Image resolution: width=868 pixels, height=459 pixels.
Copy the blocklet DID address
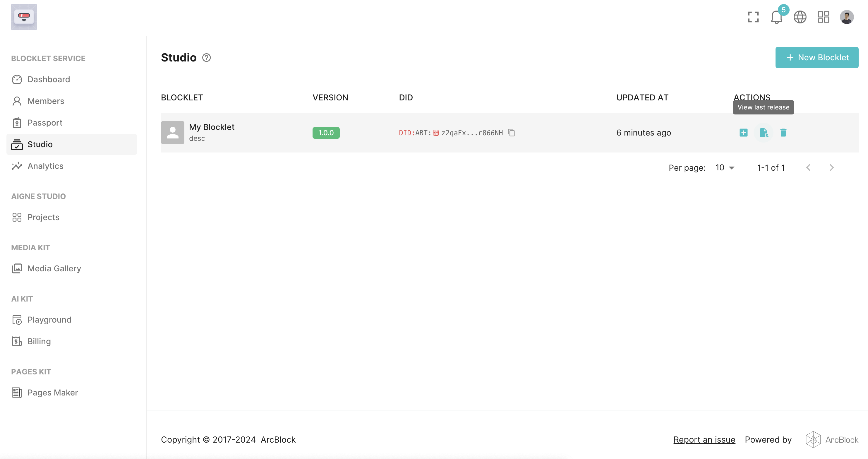pos(512,133)
